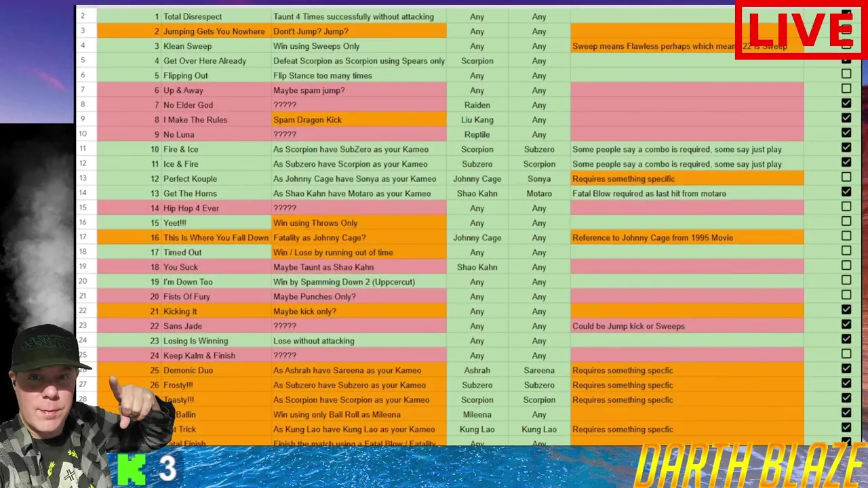Check the Perfect Kouple checkbox
The image size is (868, 488).
[x=846, y=178]
